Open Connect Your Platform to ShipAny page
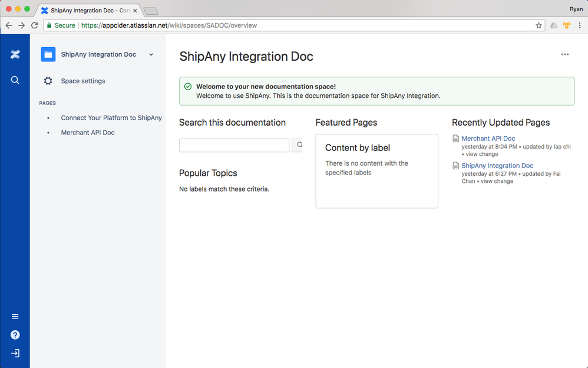 click(111, 118)
